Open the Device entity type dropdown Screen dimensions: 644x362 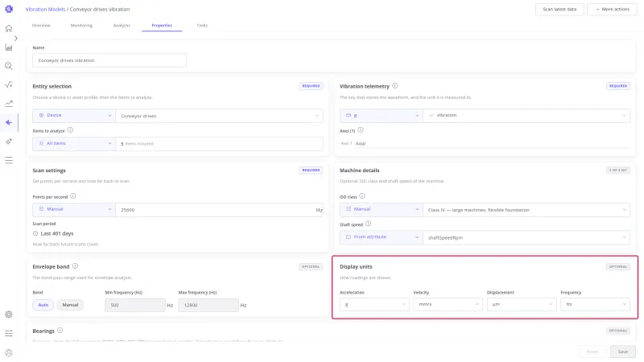(x=74, y=115)
